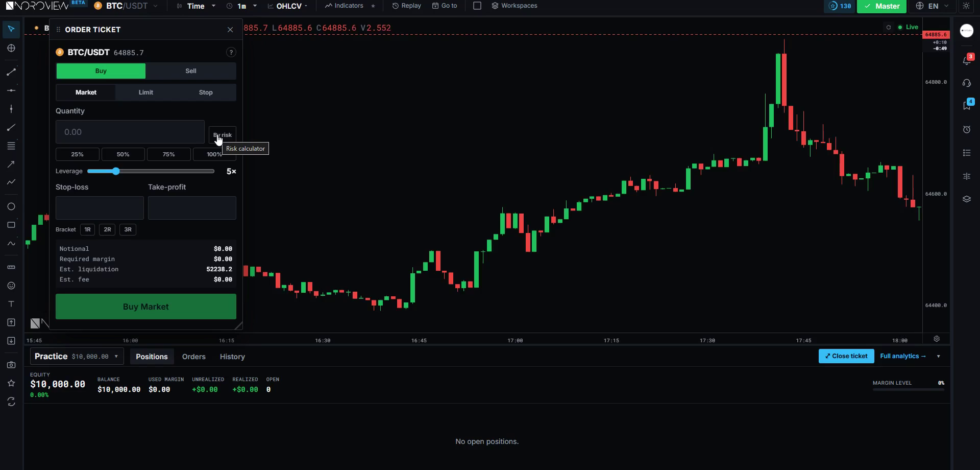
Task: Pick the ruler measure tool
Action: pos(11,267)
